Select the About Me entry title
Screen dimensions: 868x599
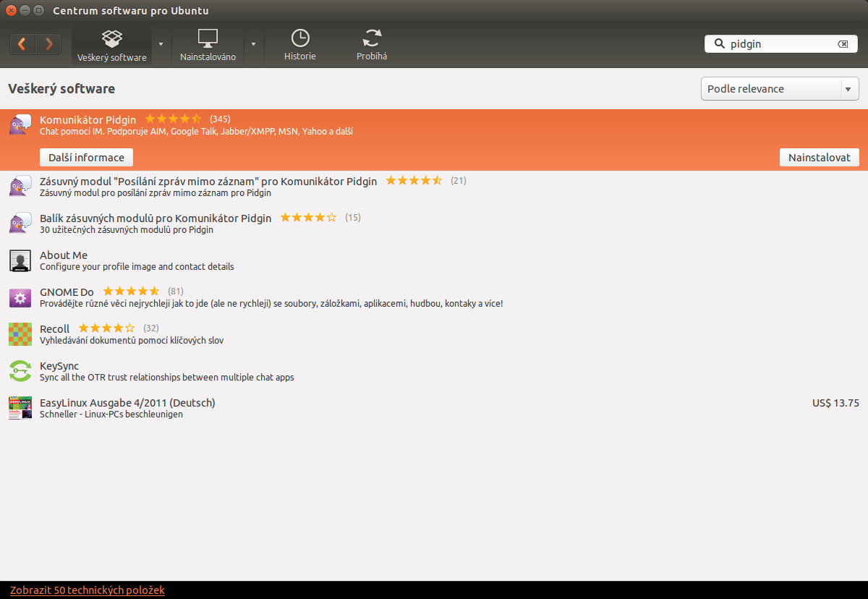pyautogui.click(x=64, y=255)
